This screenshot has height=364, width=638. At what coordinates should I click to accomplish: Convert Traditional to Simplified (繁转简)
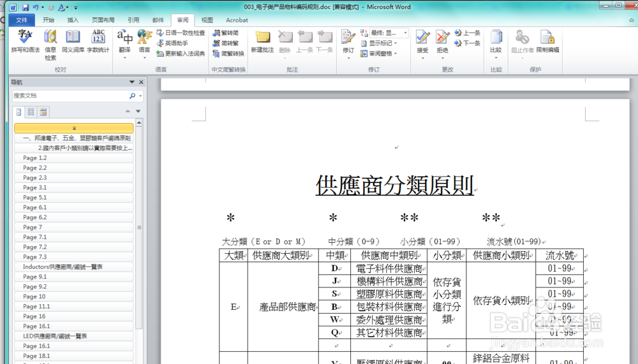pos(226,33)
